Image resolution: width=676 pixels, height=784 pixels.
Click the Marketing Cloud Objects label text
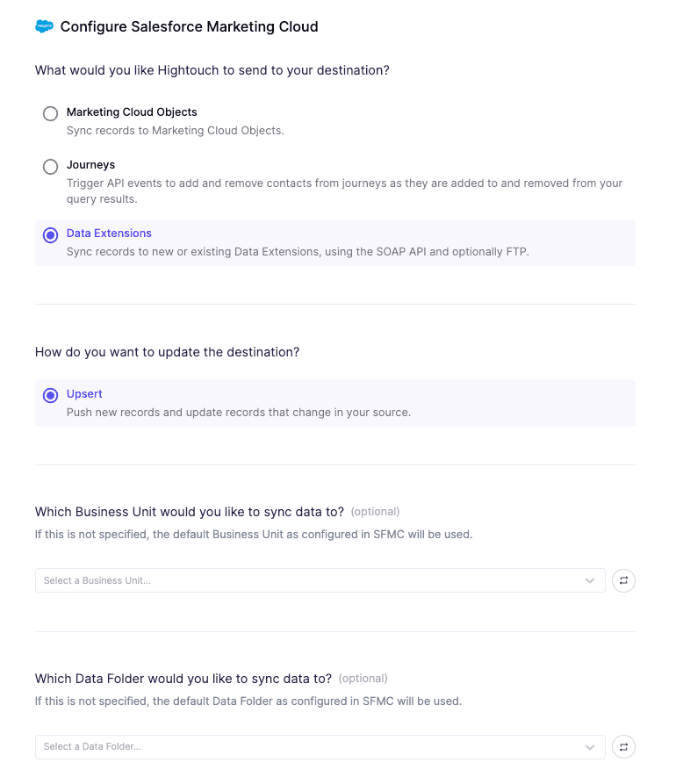132,112
